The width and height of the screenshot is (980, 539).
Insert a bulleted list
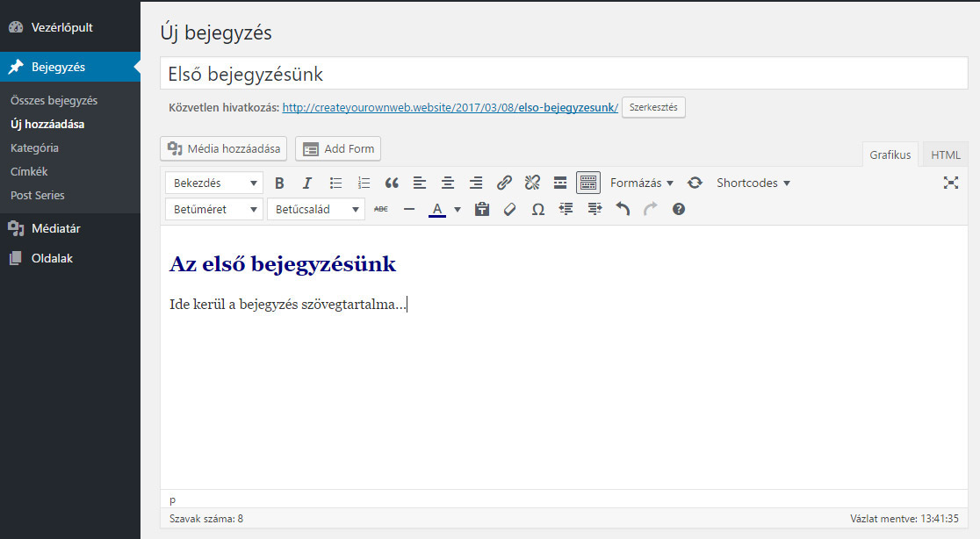(x=335, y=183)
